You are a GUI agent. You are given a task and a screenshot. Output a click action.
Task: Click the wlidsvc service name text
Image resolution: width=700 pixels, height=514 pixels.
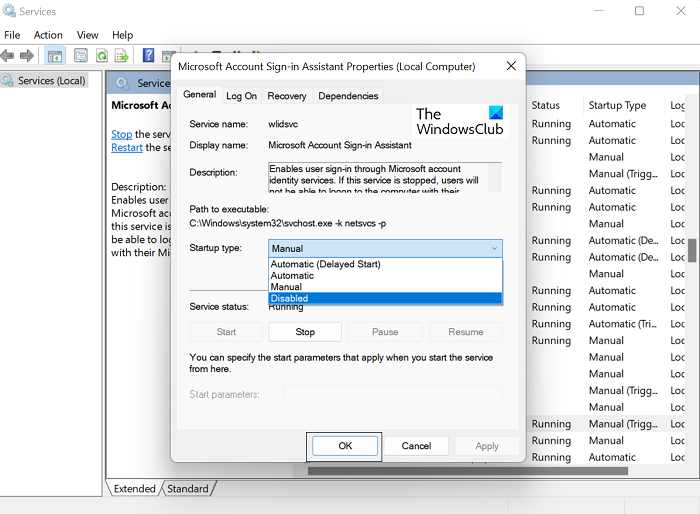[283, 124]
